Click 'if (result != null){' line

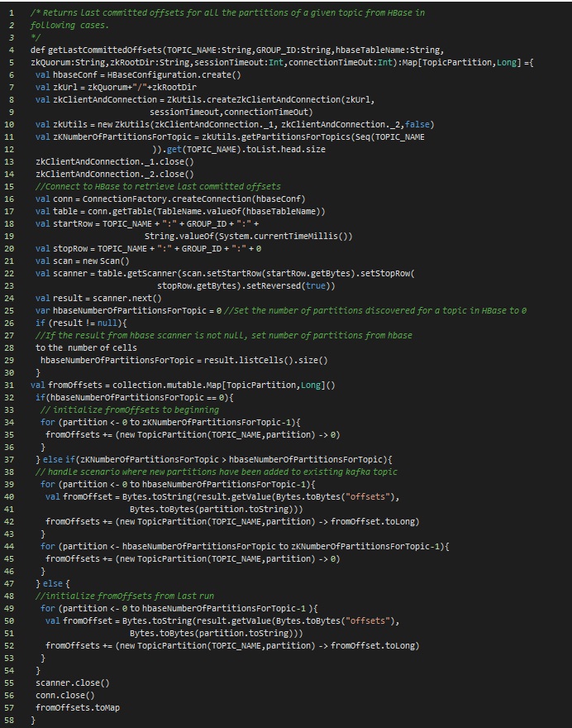click(x=81, y=323)
